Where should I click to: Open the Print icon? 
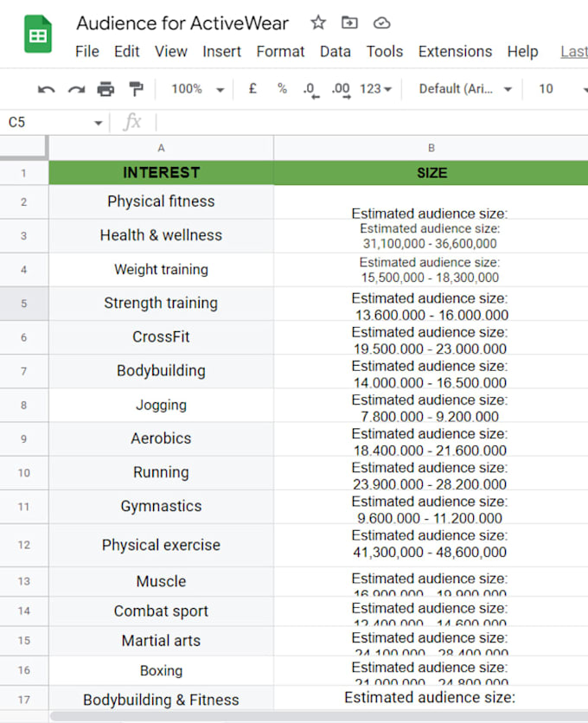pos(105,88)
